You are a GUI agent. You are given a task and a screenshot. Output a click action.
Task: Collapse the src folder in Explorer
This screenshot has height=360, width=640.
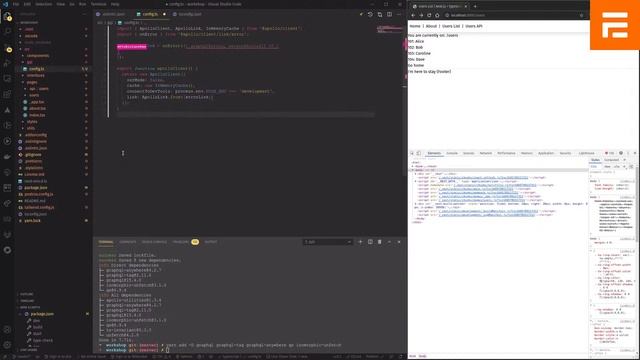click(27, 49)
